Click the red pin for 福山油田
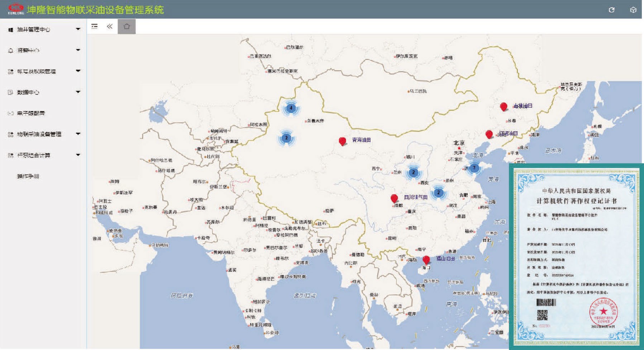Image resolution: width=644 pixels, height=350 pixels. coord(426,259)
